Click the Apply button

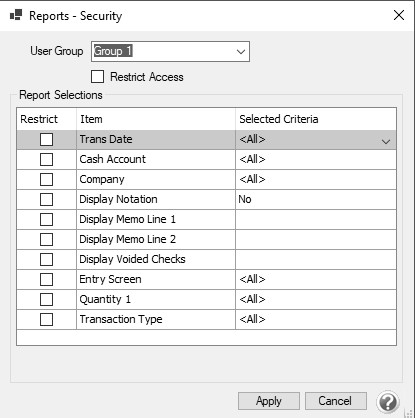tap(269, 401)
